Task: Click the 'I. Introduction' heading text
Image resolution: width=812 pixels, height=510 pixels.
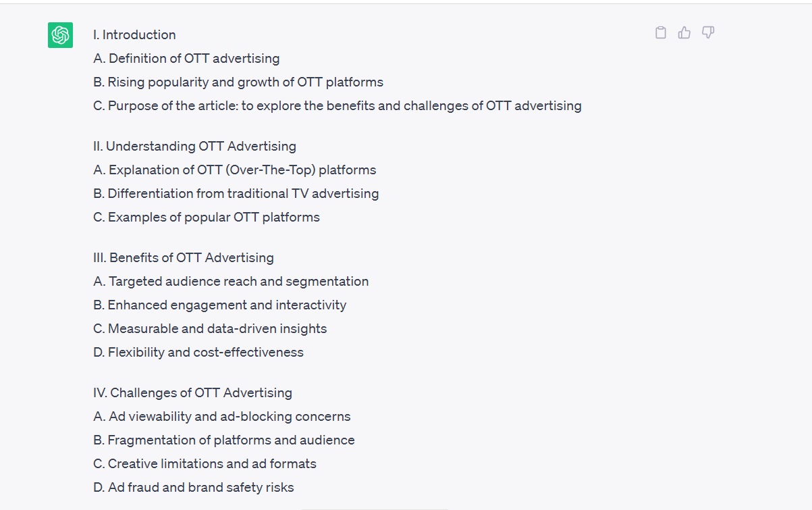Action: 134,35
